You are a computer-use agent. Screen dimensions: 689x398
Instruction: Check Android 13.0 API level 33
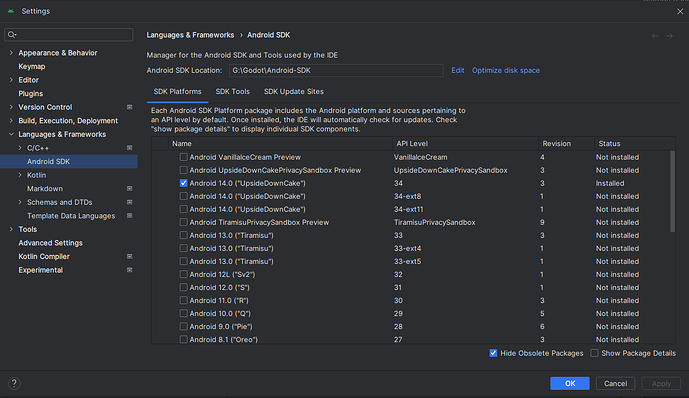pos(184,235)
